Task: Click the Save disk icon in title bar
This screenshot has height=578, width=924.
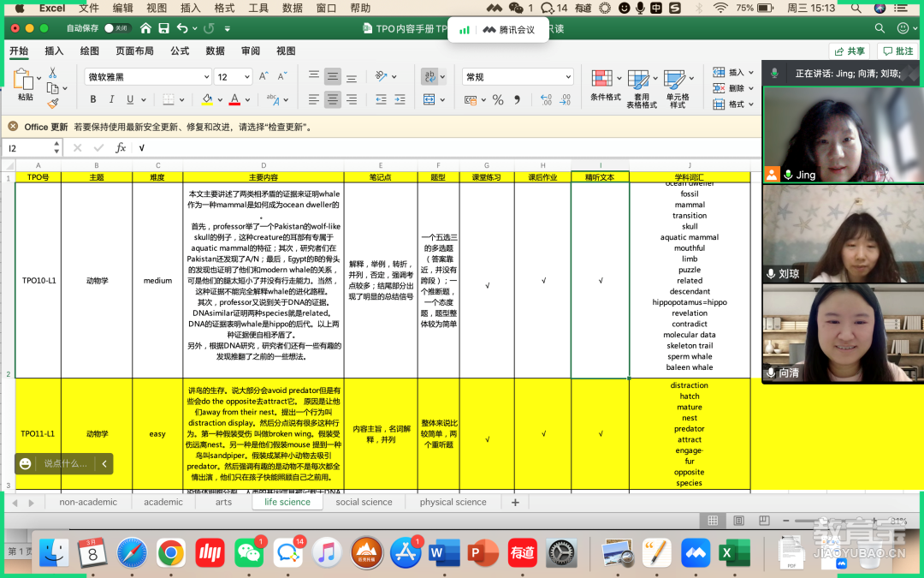Action: tap(163, 28)
